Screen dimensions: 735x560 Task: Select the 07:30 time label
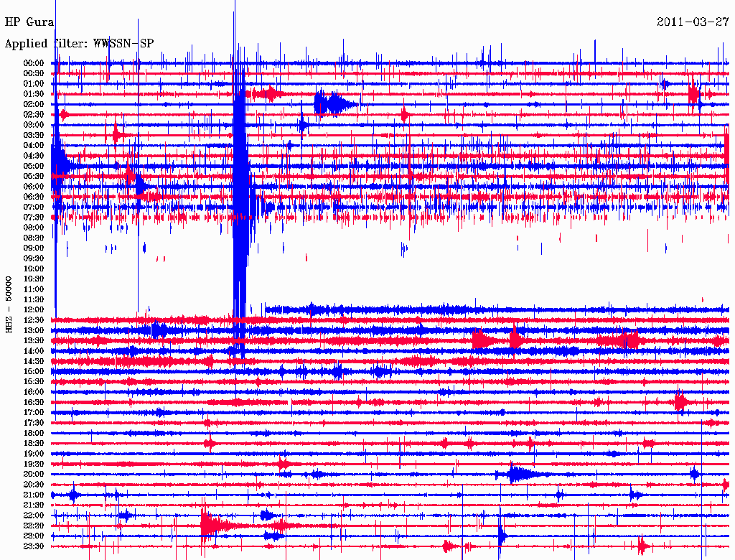(34, 218)
